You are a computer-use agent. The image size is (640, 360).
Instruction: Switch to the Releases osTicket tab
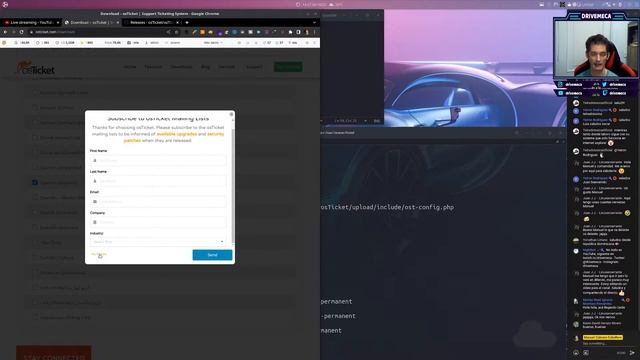point(151,22)
